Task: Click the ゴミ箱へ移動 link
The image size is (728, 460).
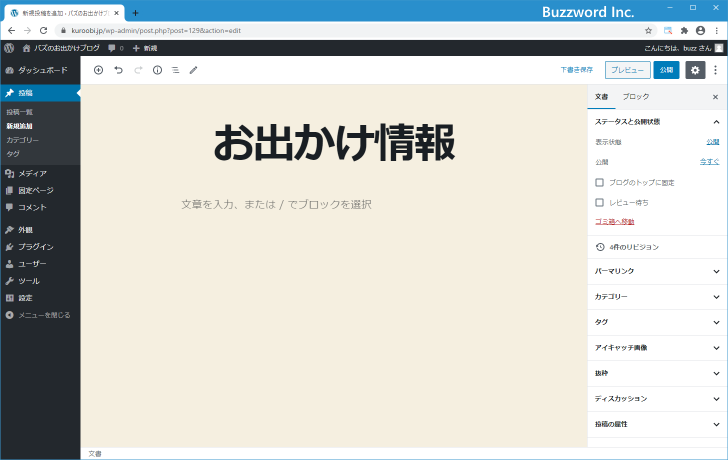Action: (614, 221)
